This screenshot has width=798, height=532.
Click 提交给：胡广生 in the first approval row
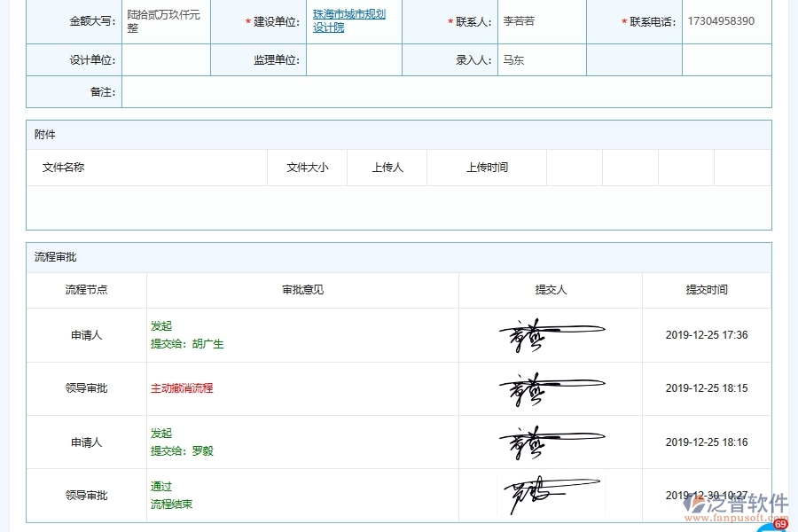(x=188, y=344)
